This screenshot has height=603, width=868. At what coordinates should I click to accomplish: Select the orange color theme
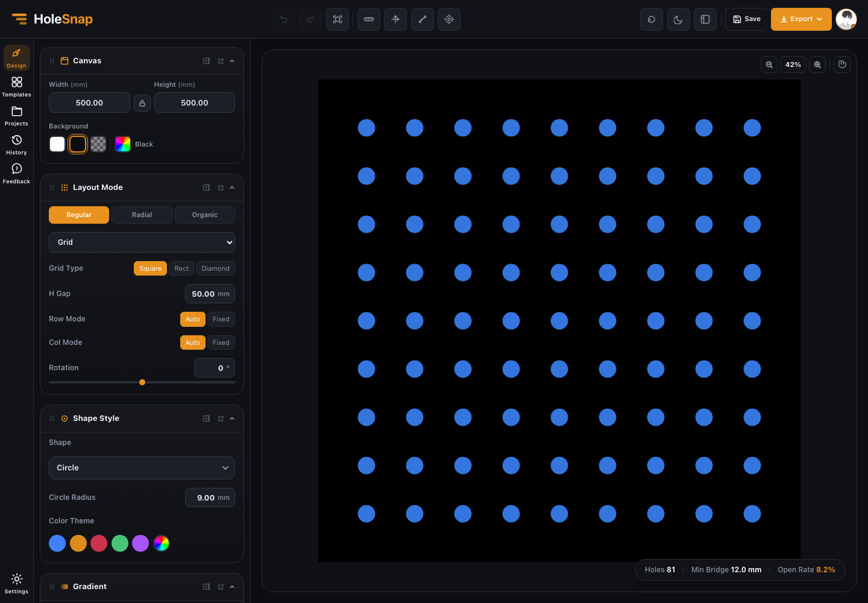[78, 543]
